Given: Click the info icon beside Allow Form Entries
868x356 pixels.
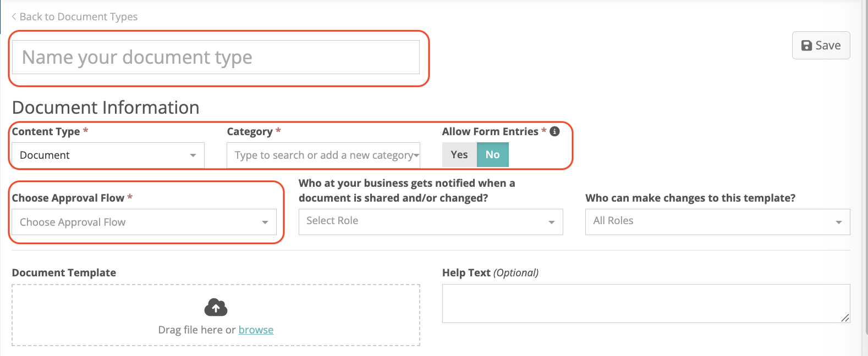Looking at the screenshot, I should [x=554, y=131].
